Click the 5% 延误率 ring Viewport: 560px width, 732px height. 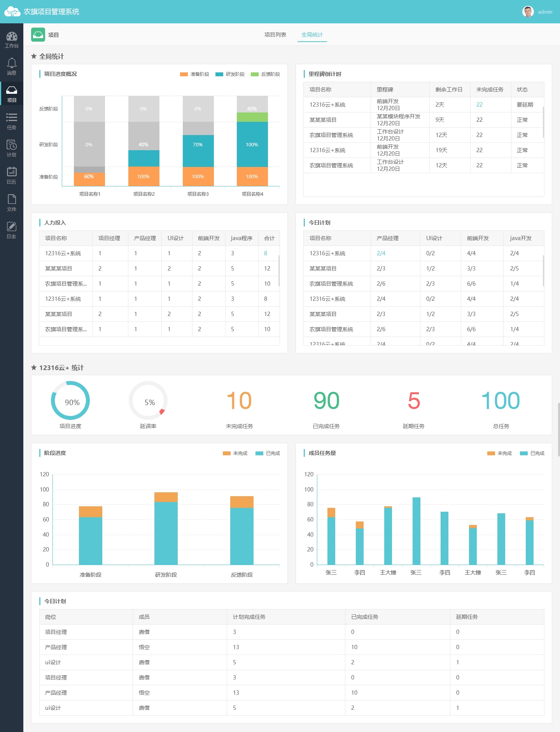[x=148, y=400]
